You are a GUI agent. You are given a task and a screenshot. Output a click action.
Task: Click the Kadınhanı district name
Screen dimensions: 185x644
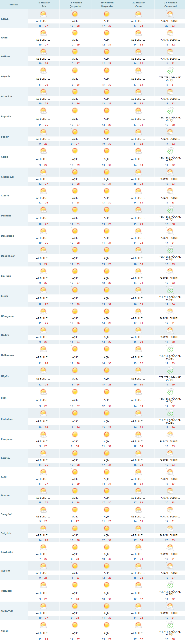(x=7, y=419)
